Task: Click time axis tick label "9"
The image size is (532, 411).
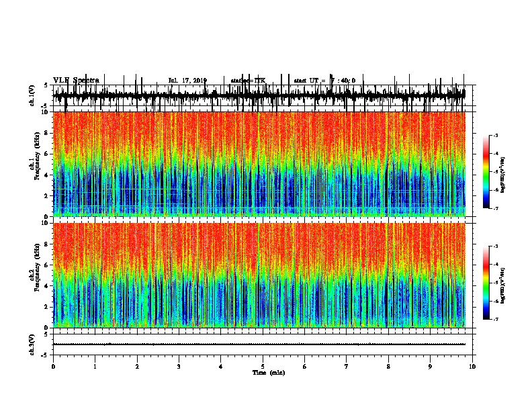Action: (430, 367)
